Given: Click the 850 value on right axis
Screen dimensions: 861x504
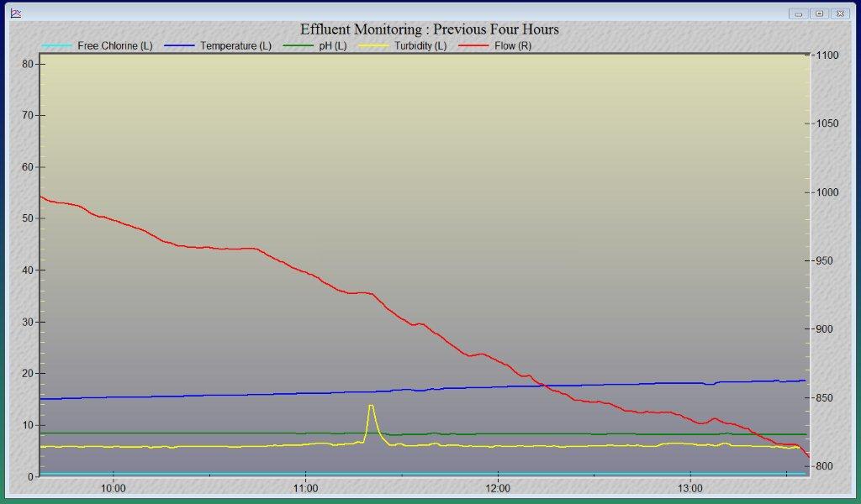Looking at the screenshot, I should (825, 397).
